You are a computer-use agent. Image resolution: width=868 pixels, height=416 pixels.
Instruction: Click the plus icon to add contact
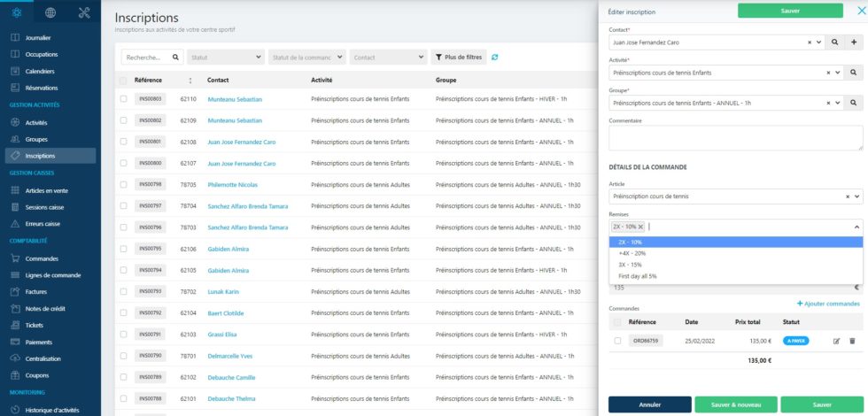coord(854,42)
